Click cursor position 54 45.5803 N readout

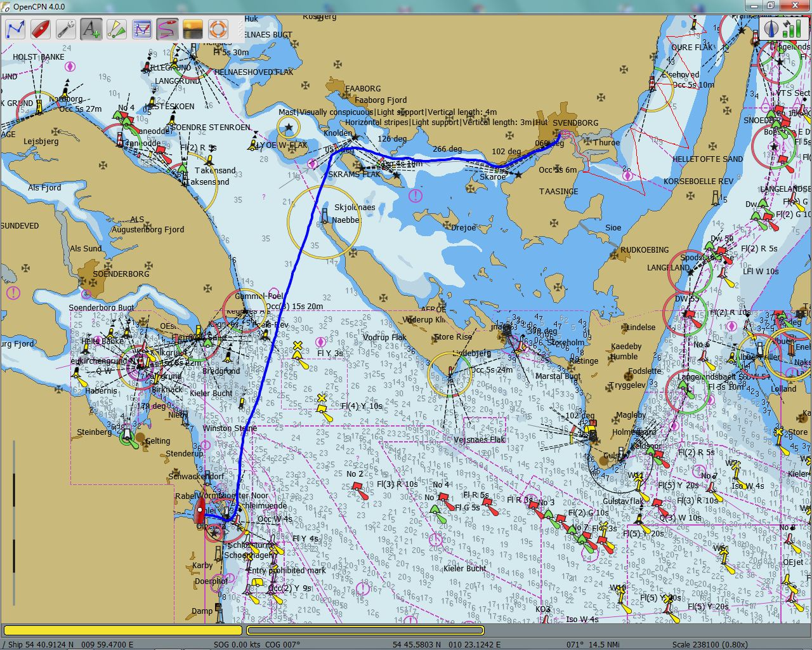pyautogui.click(x=446, y=644)
